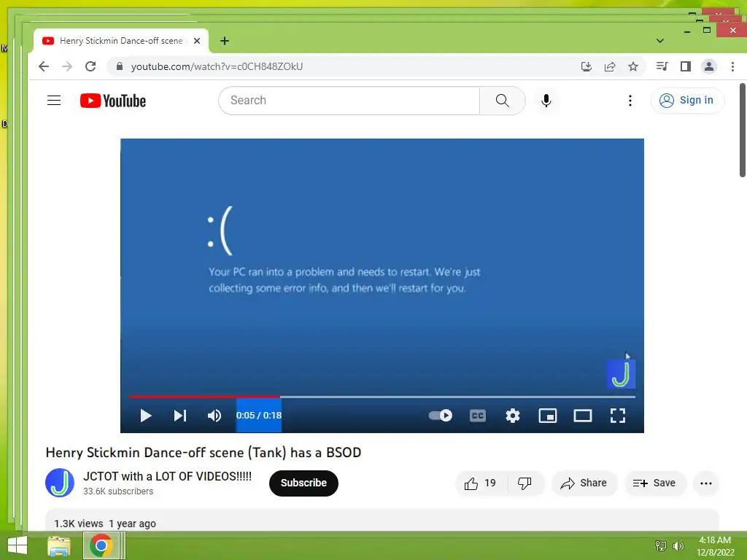The image size is (747, 560).
Task: Open more actions ellipsis menu
Action: click(706, 483)
